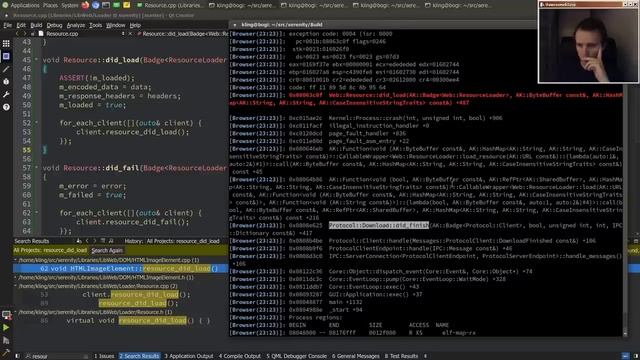Open Projects mode wrench icon

[x=6, y=94]
